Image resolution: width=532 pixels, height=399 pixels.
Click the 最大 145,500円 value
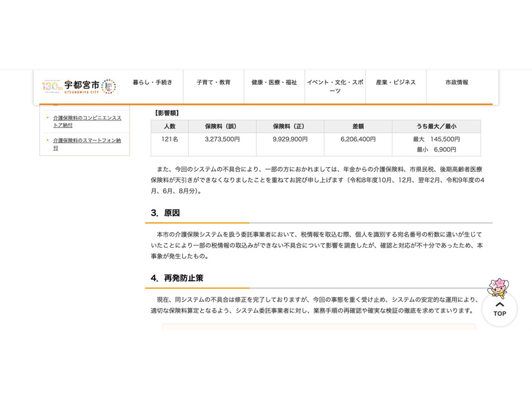tap(436, 139)
